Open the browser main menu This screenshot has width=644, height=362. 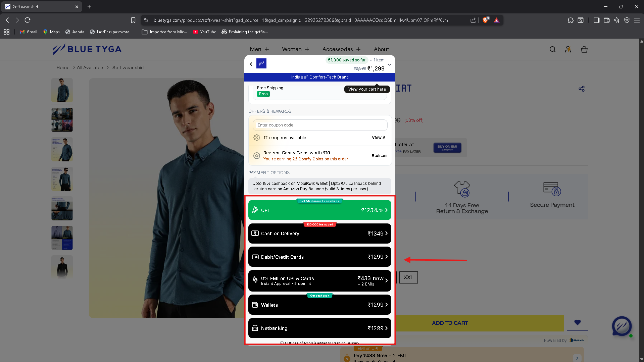637,20
